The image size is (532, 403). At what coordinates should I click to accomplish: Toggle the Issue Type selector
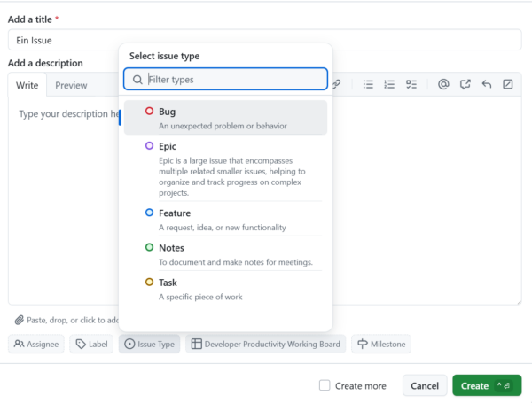coord(149,344)
